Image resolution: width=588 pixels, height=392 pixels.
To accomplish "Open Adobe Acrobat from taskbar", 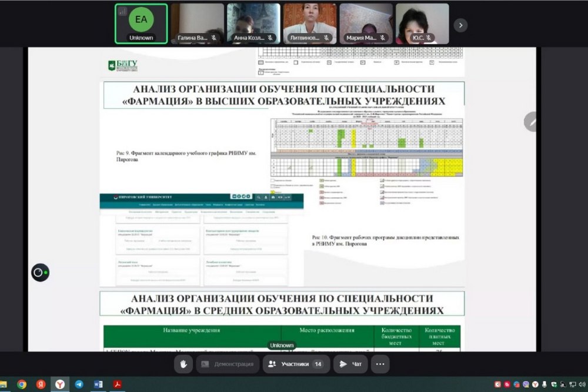I will pyautogui.click(x=118, y=384).
